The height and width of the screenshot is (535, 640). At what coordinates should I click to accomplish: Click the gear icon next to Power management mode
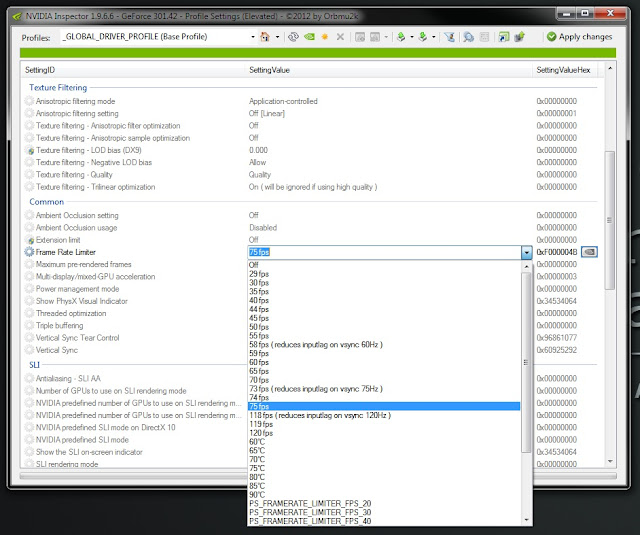click(29, 289)
